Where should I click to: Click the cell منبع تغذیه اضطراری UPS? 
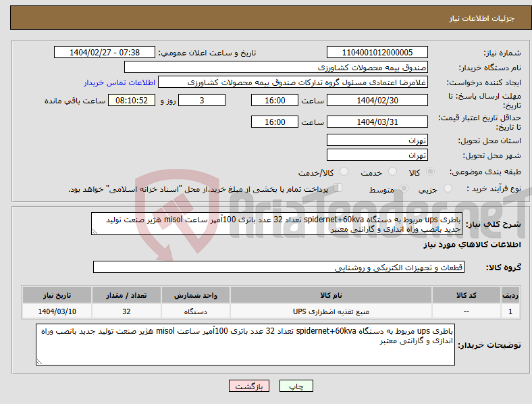pos(331,311)
